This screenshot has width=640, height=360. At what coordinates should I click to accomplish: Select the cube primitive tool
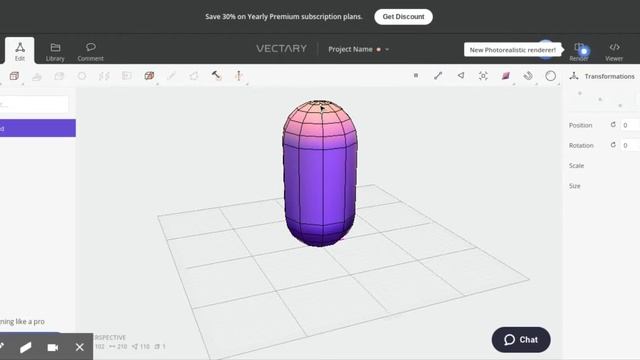tap(14, 76)
